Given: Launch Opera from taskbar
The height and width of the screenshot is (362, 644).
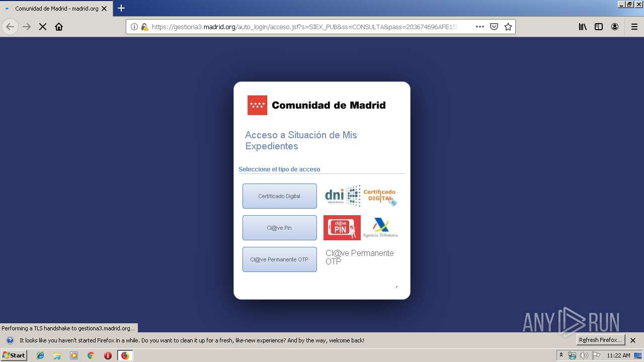Looking at the screenshot, I should point(108,355).
